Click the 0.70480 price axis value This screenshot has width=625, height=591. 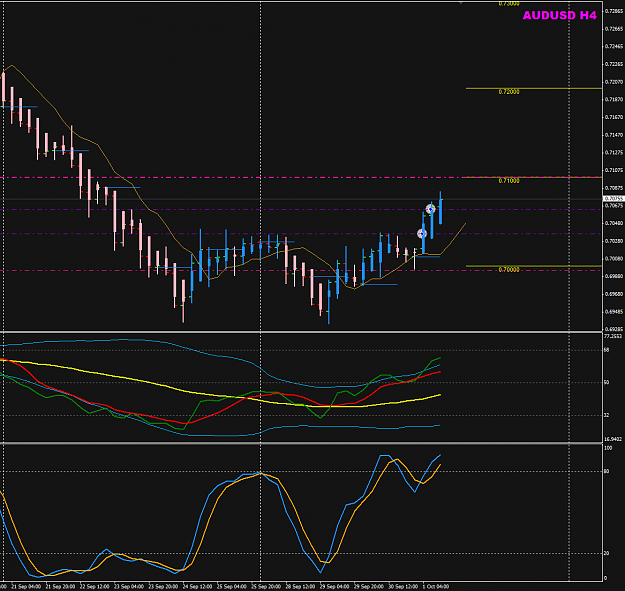[613, 223]
